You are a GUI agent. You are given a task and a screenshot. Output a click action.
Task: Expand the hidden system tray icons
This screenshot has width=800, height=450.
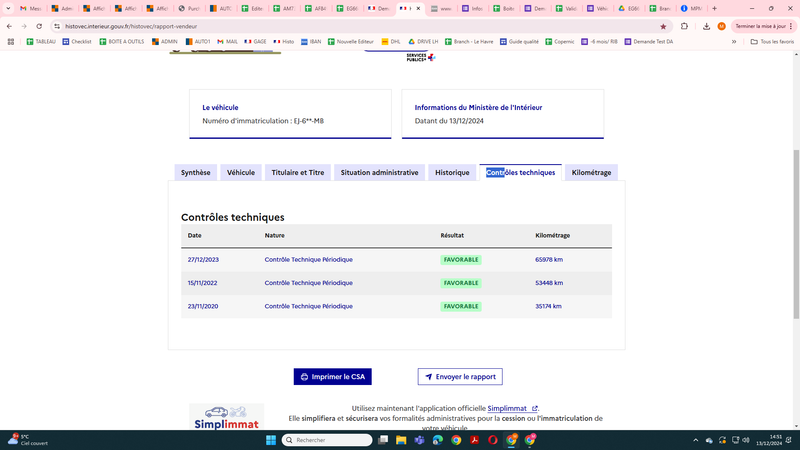tap(695, 440)
